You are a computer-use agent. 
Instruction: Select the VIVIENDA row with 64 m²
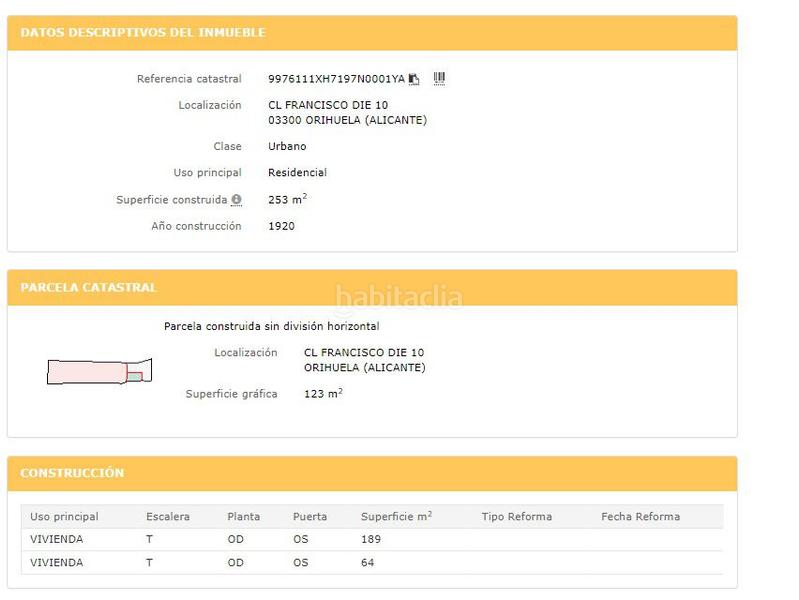tap(371, 563)
